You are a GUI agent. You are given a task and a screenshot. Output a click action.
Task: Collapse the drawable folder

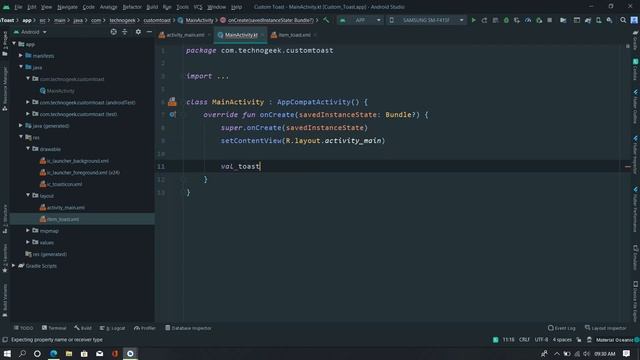[x=28, y=149]
